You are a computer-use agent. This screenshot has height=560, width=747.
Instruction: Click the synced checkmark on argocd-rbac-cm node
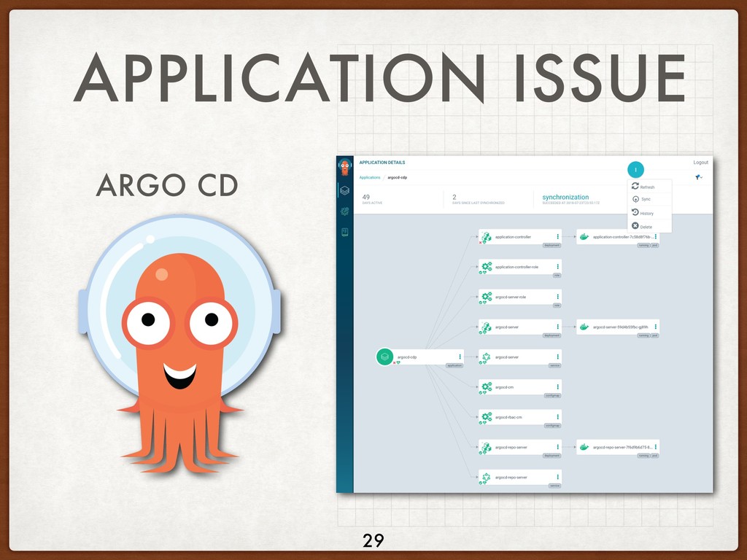[480, 422]
